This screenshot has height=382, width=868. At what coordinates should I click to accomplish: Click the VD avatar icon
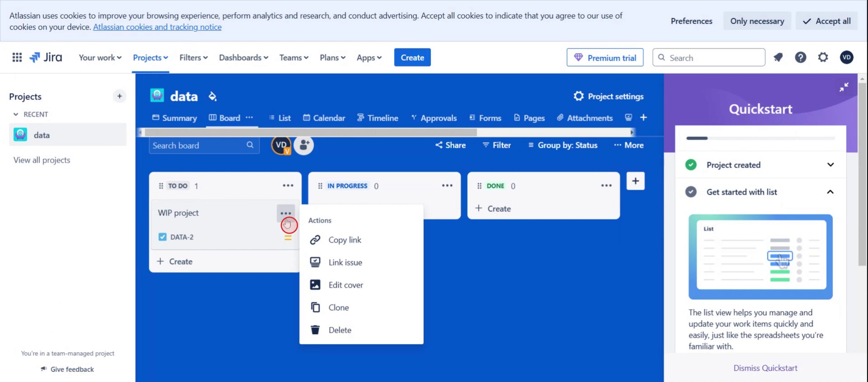click(846, 57)
